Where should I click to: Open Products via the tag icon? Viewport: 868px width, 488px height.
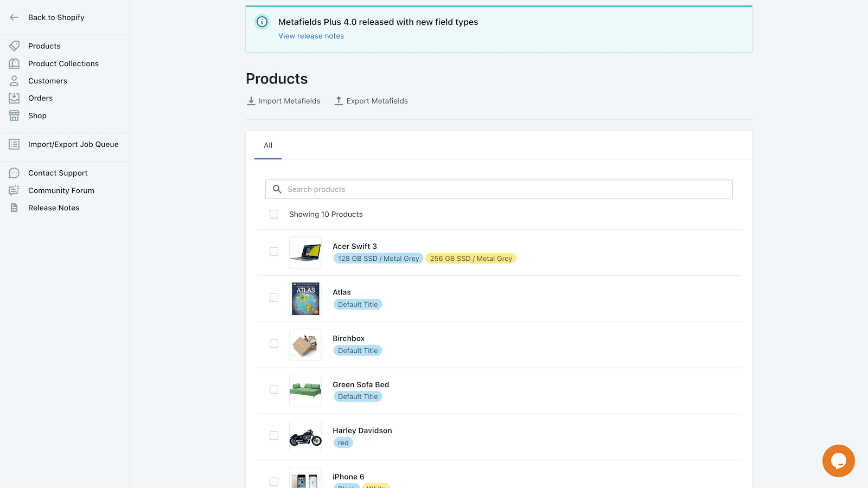click(14, 46)
